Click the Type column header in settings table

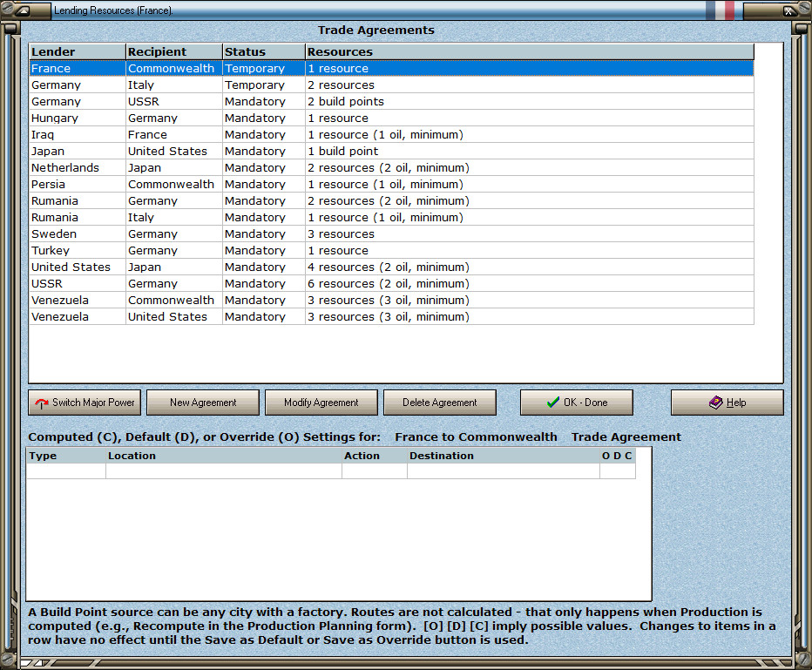click(65, 456)
